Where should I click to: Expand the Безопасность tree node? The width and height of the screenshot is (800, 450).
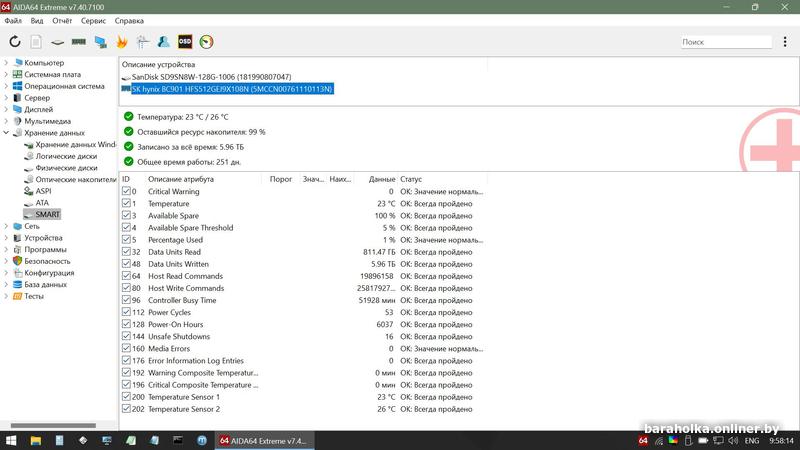pos(7,261)
